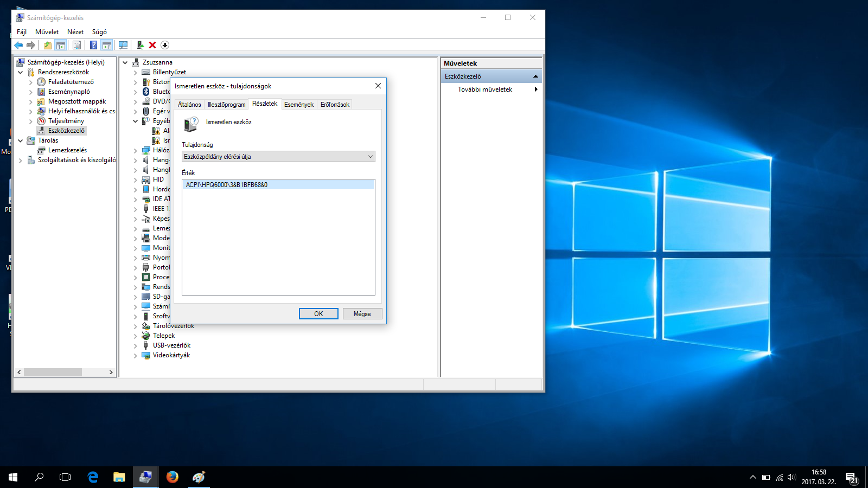
Task: Click the up-one-level folder toolbar icon
Action: click(48, 45)
